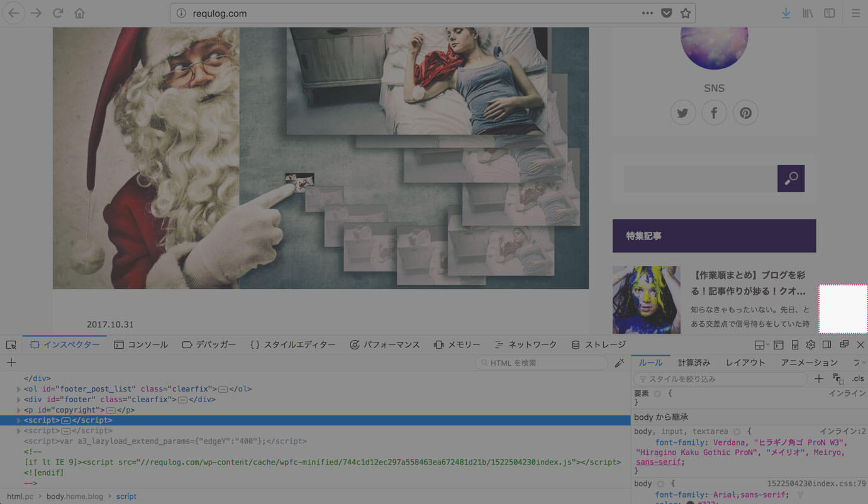Open the Pinterest SNS icon
Screen dimensions: 868x504
(746, 113)
